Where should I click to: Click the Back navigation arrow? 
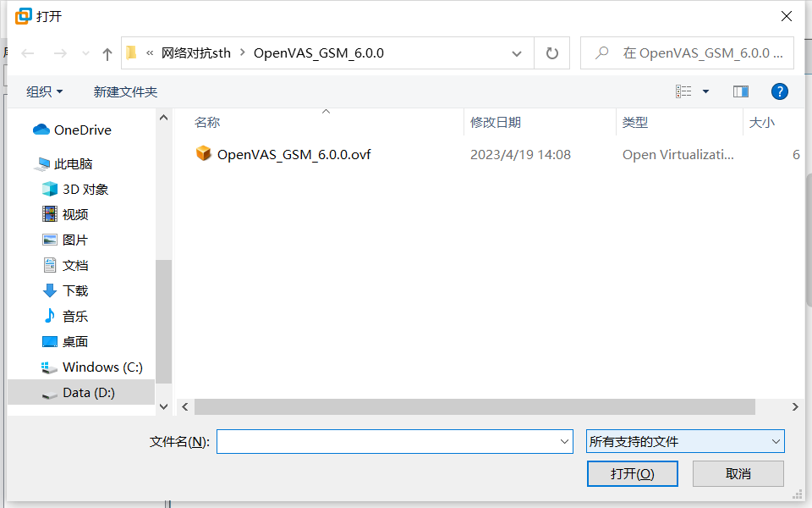click(x=27, y=53)
